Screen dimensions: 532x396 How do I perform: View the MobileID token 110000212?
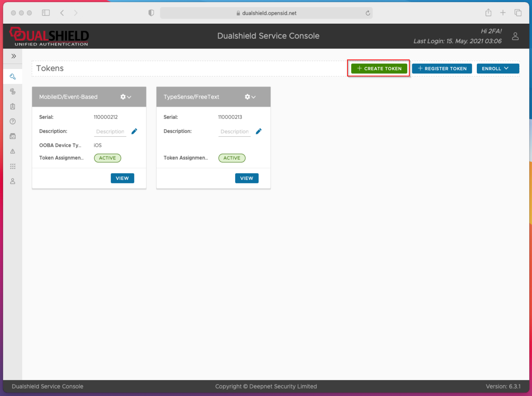point(122,178)
